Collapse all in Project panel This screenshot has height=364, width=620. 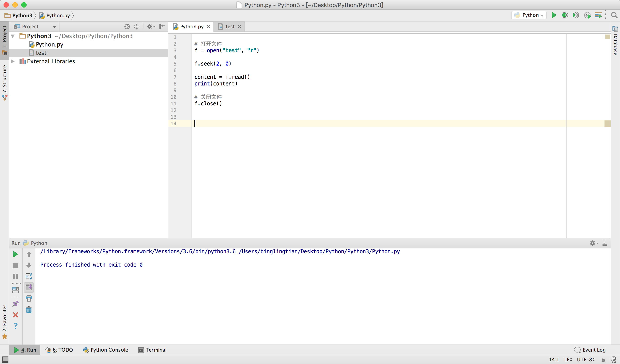click(x=137, y=27)
